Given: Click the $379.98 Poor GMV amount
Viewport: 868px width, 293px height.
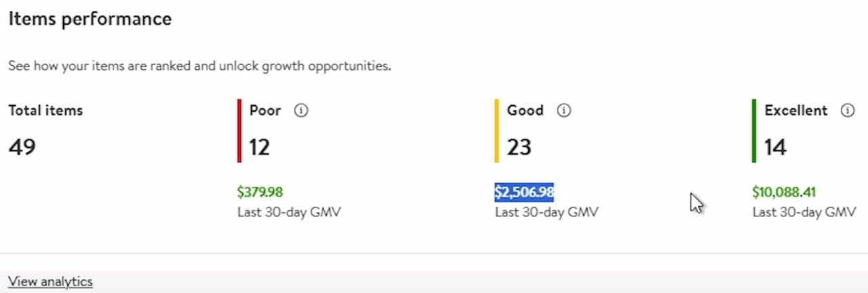Looking at the screenshot, I should coord(260,193).
